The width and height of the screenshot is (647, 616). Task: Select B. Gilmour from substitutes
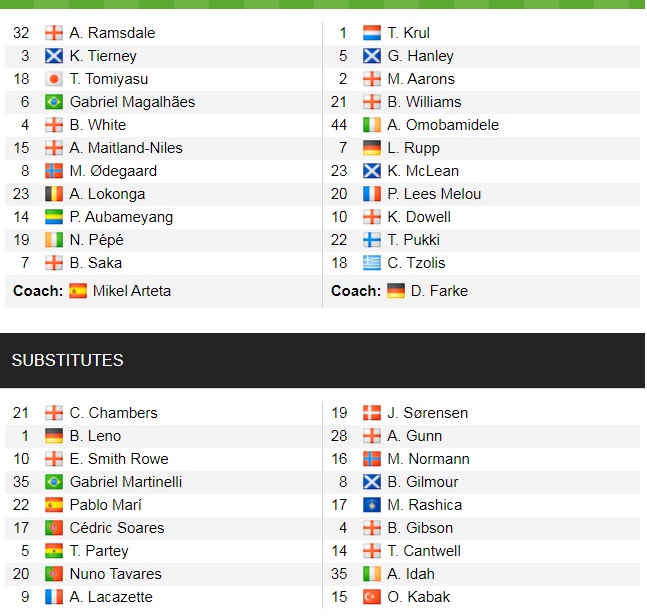click(423, 482)
